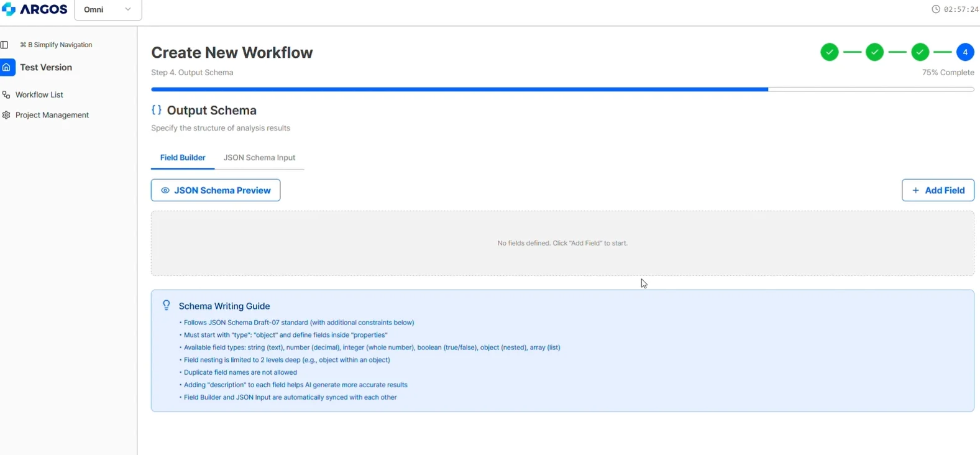Click the current step 4 indicator

(x=965, y=52)
